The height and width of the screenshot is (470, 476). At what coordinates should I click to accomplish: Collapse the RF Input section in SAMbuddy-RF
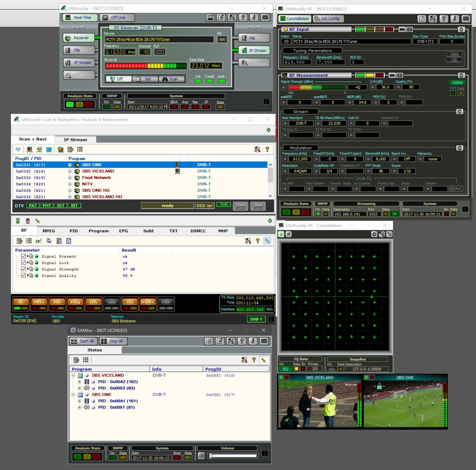[461, 29]
